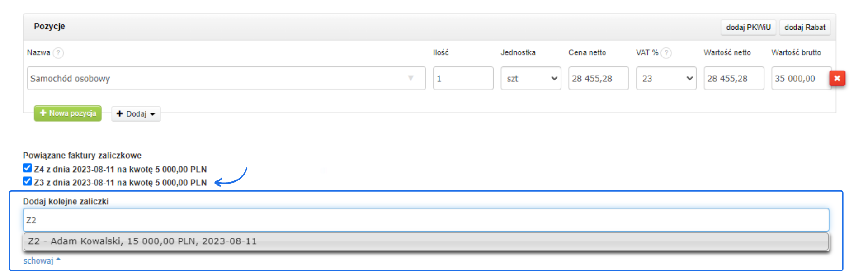Uncheck the Z4 advance invoice checkbox

pyautogui.click(x=28, y=168)
